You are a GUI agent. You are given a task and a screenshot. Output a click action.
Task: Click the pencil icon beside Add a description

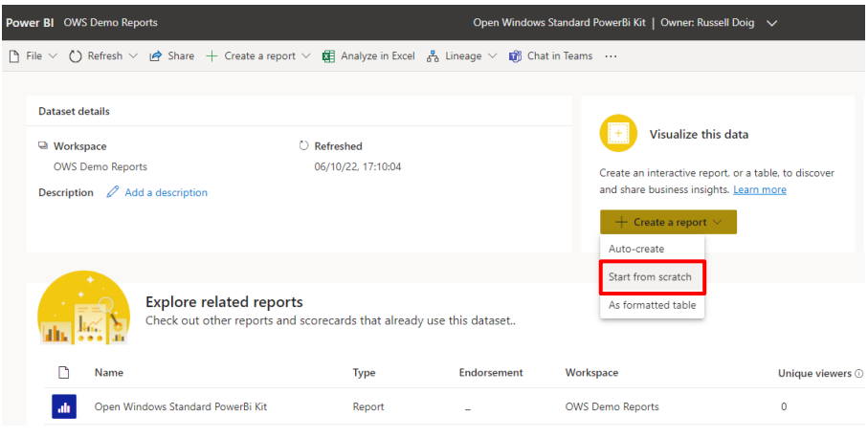pyautogui.click(x=113, y=192)
